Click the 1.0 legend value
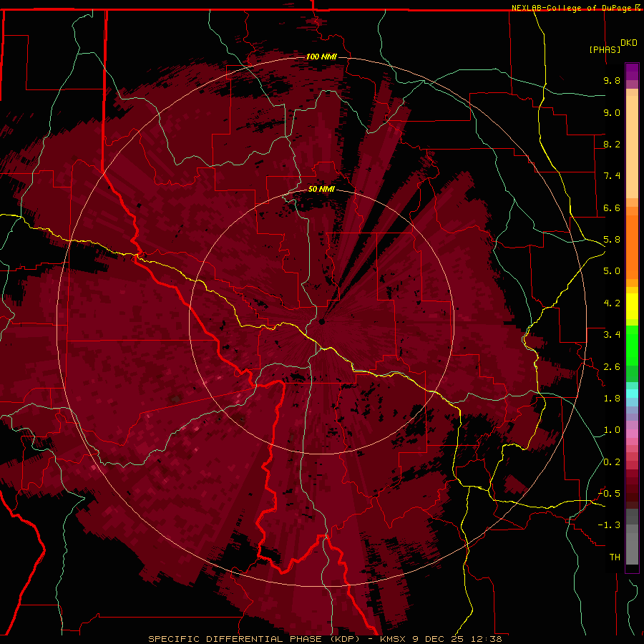The image size is (644, 644). pyautogui.click(x=612, y=430)
